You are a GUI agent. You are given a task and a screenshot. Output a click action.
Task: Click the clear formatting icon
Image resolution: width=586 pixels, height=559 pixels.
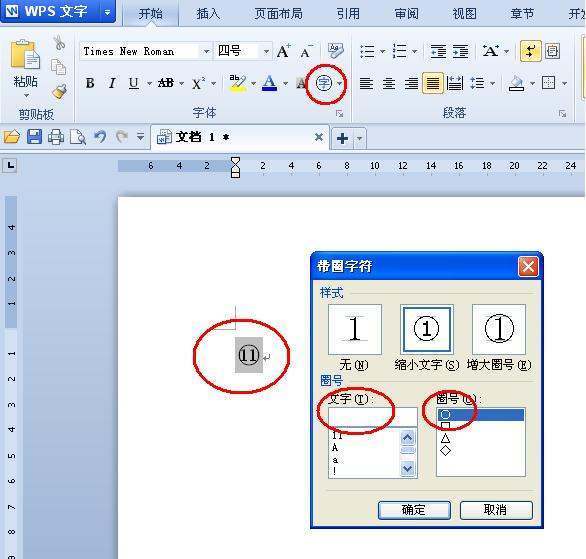pyautogui.click(x=336, y=51)
